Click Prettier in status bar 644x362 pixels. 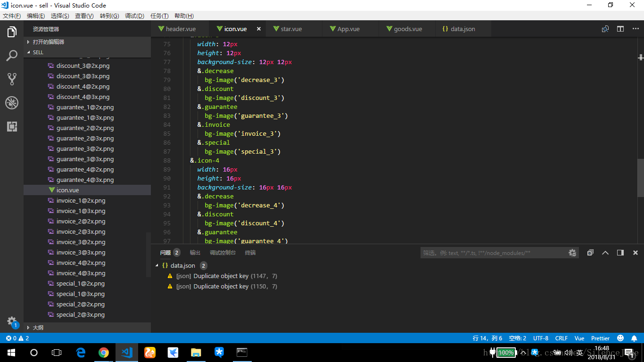coord(600,338)
